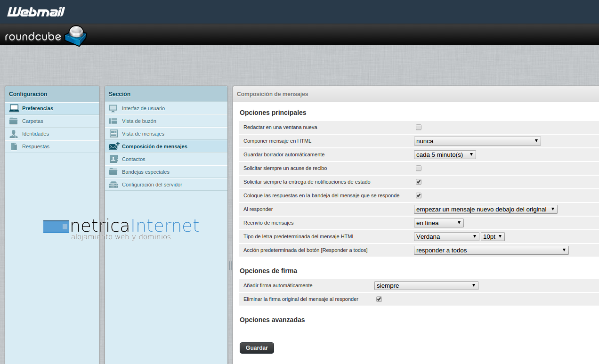This screenshot has height=364, width=599.
Task: Open the Componer mensaje en HTML dropdown
Action: pyautogui.click(x=477, y=141)
